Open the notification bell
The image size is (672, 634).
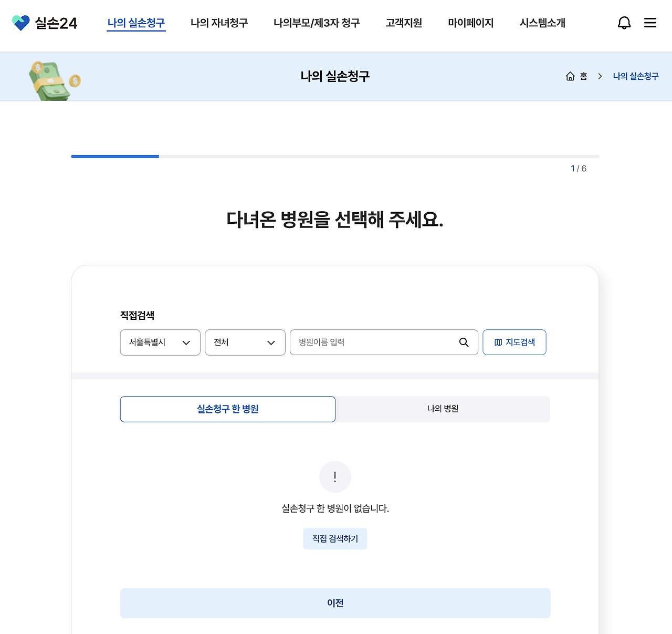coord(624,23)
